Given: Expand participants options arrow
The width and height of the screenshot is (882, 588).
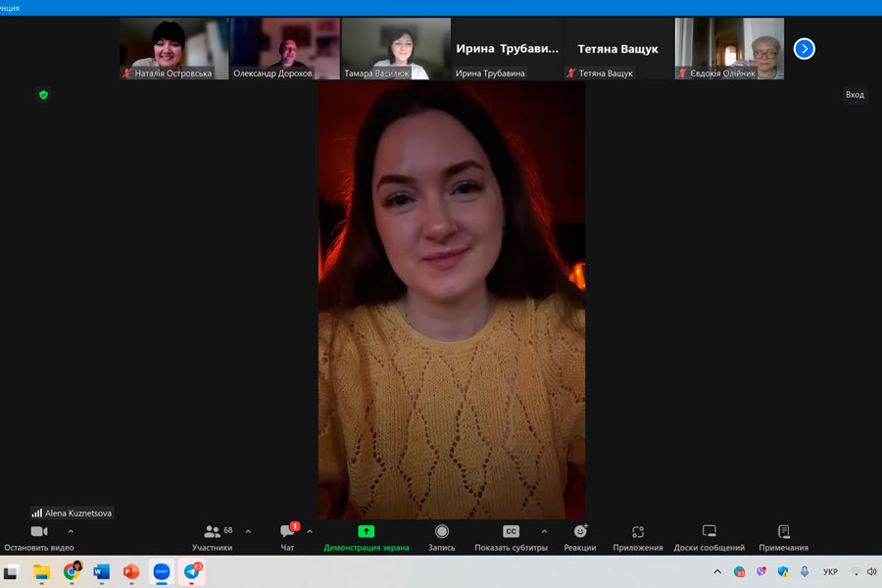Looking at the screenshot, I should tap(248, 531).
